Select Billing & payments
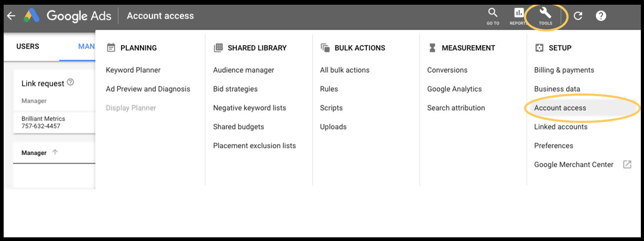Image resolution: width=644 pixels, height=241 pixels. [564, 70]
